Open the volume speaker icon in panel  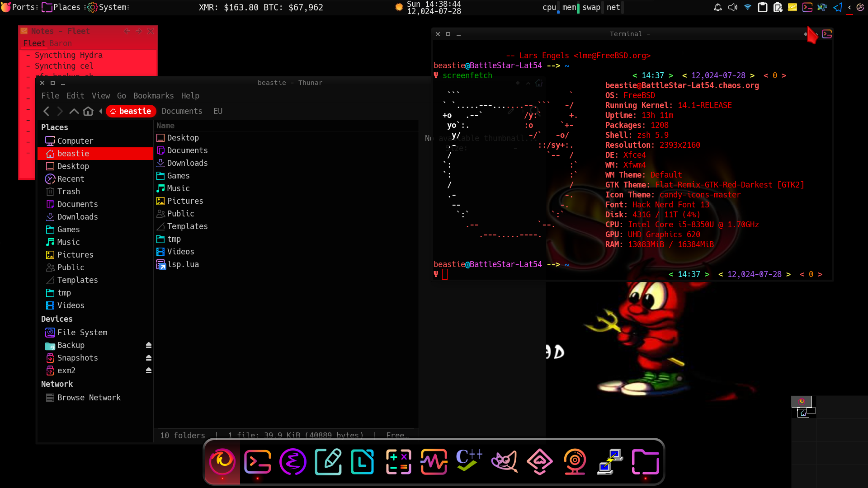click(732, 7)
